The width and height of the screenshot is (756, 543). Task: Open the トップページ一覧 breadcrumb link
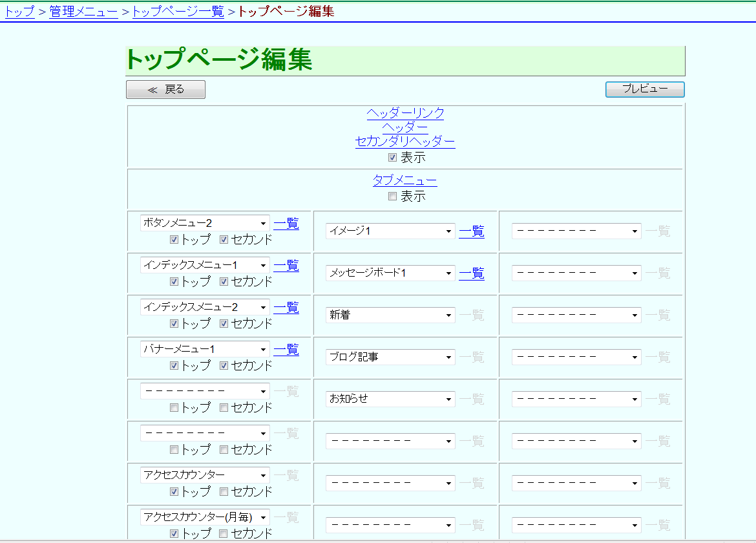point(178,11)
